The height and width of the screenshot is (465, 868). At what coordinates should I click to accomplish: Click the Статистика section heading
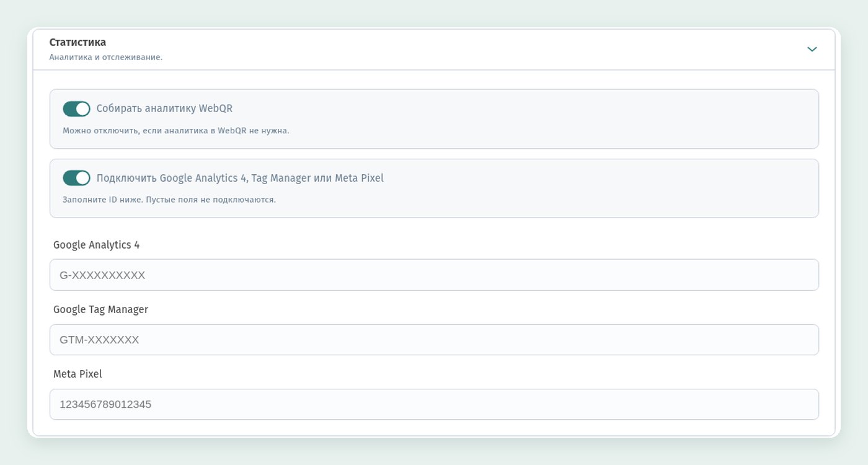[77, 42]
